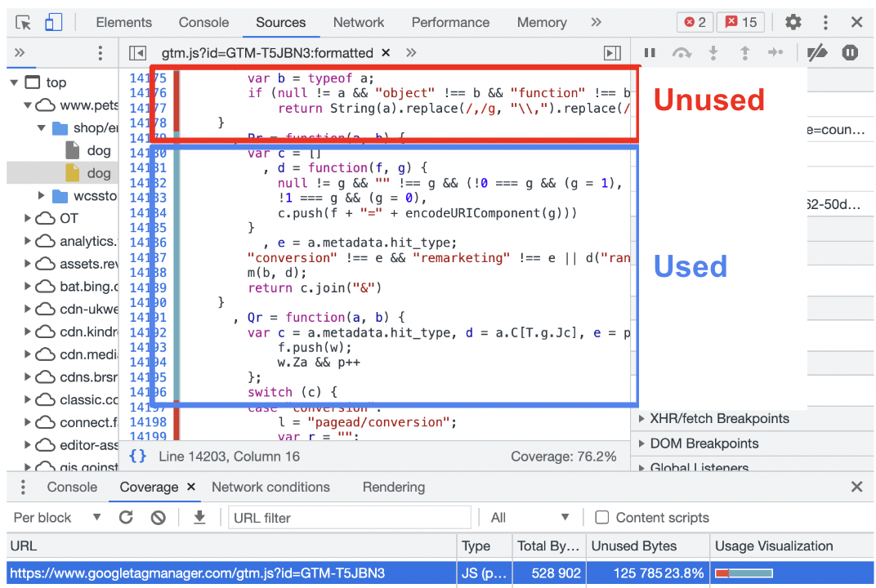Open the drawer three-dot menu
The height and width of the screenshot is (588, 876).
[x=23, y=487]
